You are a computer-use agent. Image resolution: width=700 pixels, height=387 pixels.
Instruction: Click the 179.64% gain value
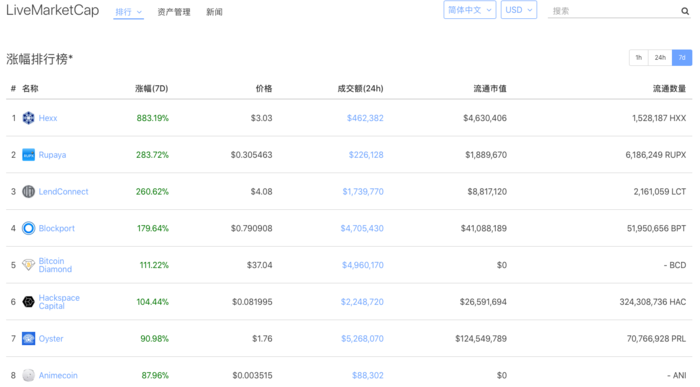(x=153, y=228)
